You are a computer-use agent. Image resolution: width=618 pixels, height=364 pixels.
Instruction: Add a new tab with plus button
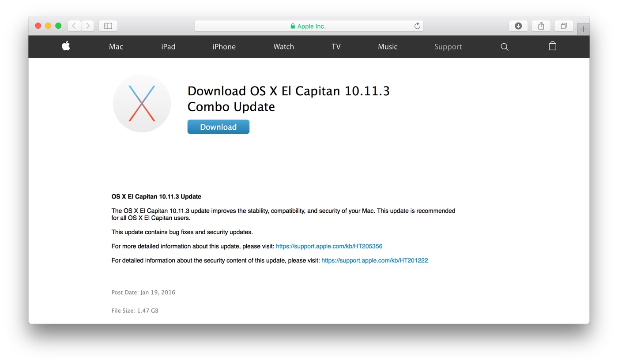(583, 29)
